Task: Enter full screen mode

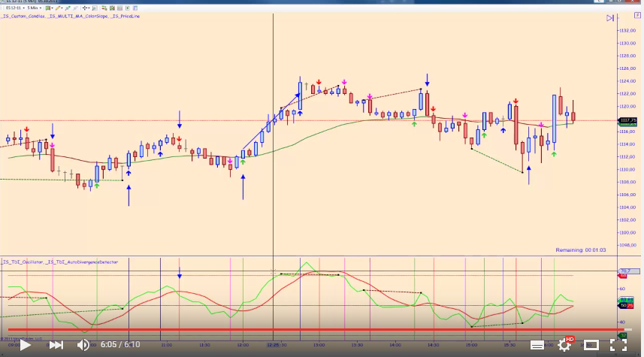Action: [x=618, y=345]
